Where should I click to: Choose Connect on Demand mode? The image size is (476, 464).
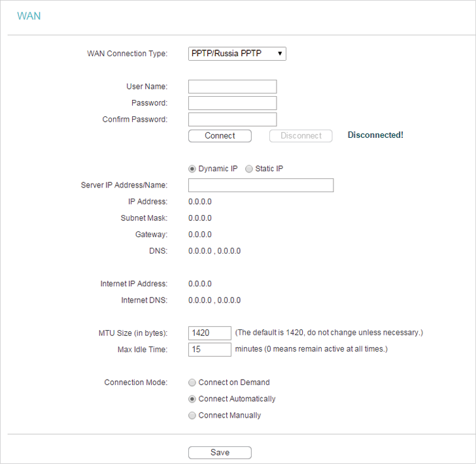192,382
